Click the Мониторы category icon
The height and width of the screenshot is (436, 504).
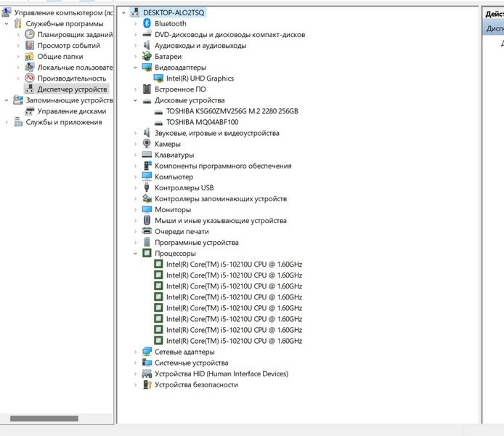click(147, 209)
